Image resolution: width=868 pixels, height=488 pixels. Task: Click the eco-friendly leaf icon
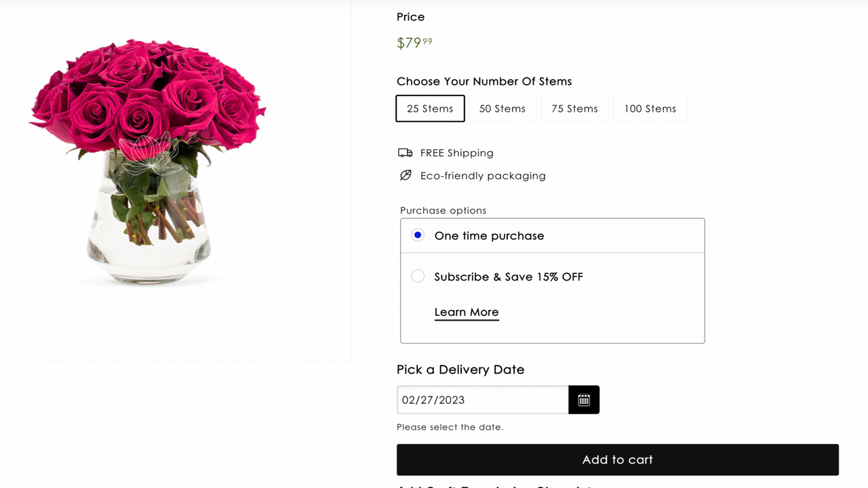click(x=406, y=176)
